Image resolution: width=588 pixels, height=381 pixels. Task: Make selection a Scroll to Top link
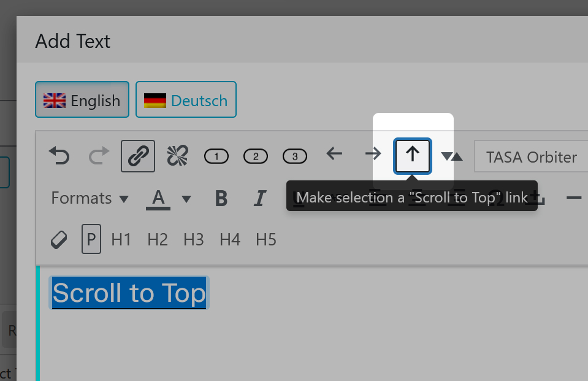412,156
